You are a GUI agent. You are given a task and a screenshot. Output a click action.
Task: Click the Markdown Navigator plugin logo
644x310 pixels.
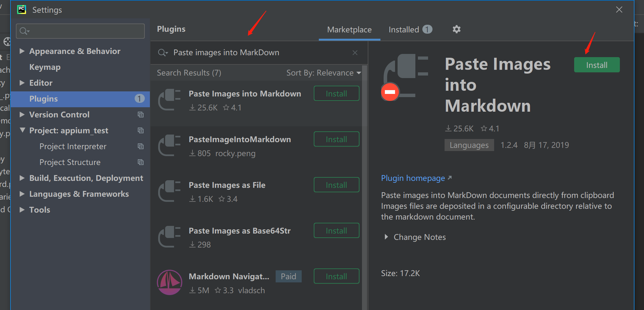(170, 282)
